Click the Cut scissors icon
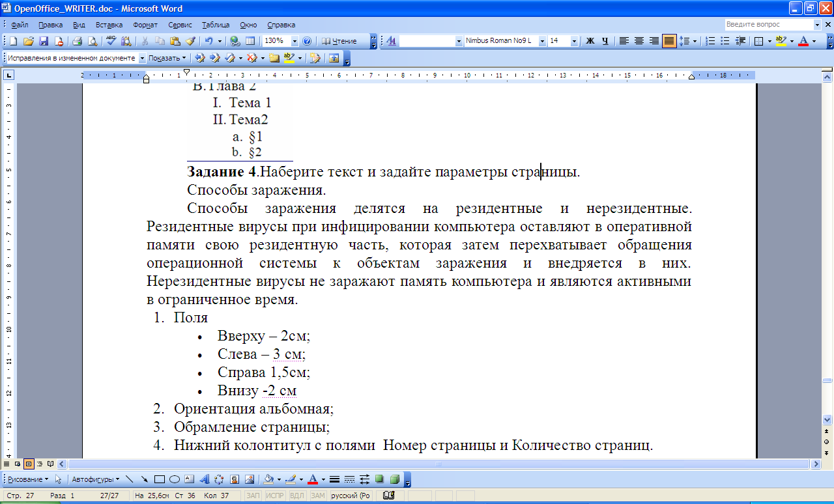834x504 pixels. pos(144,41)
